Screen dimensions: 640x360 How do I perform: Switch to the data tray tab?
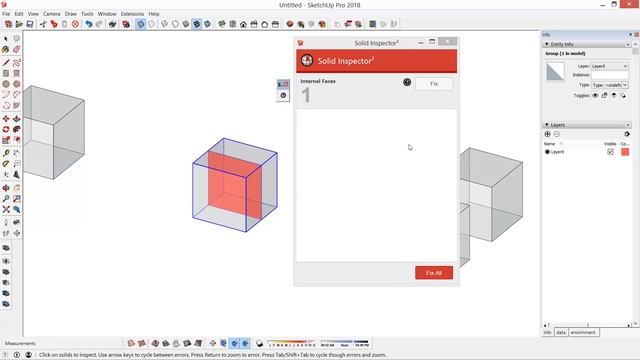point(561,333)
